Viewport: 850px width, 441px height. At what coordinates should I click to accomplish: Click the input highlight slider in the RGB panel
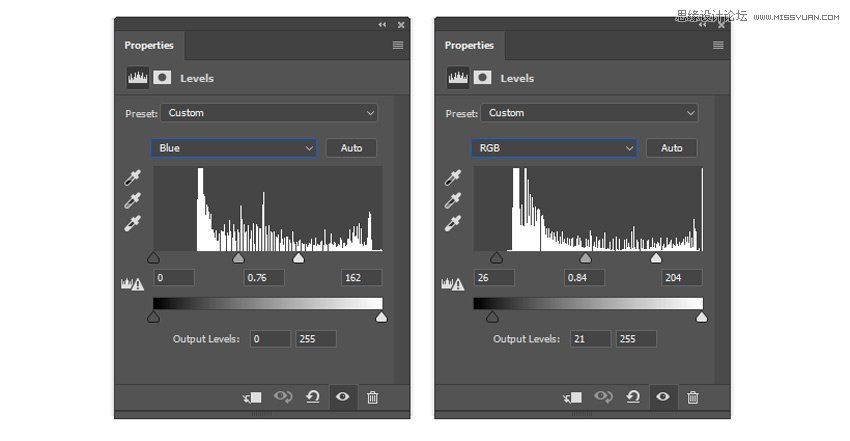656,258
